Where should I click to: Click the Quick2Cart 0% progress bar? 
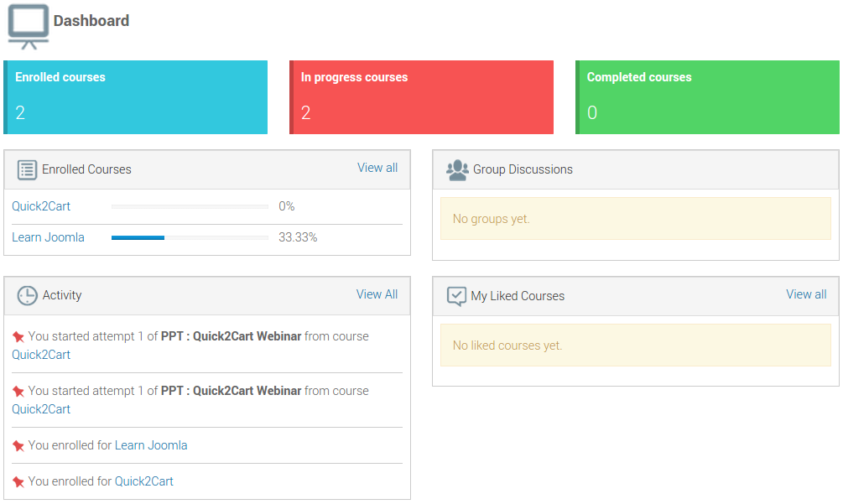click(190, 206)
